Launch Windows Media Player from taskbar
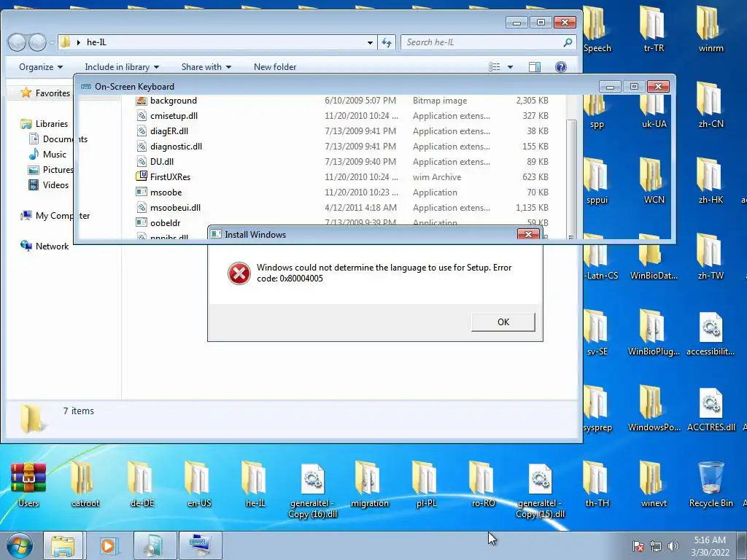The height and width of the screenshot is (560, 747). (108, 545)
